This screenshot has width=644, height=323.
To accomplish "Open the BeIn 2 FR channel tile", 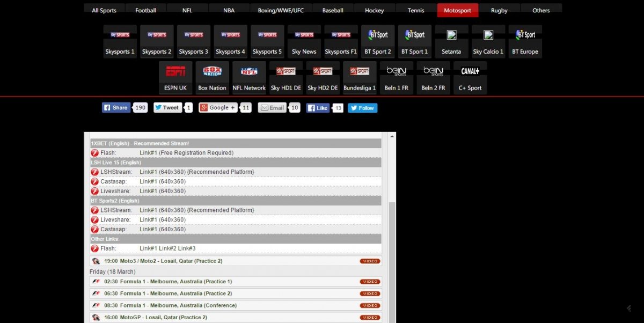I will 434,78.
